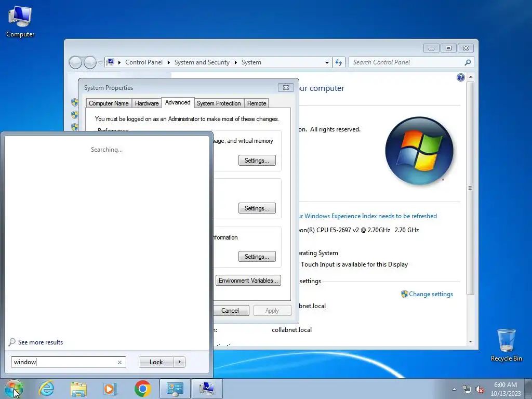Click the Windows Start orb

[x=14, y=389]
